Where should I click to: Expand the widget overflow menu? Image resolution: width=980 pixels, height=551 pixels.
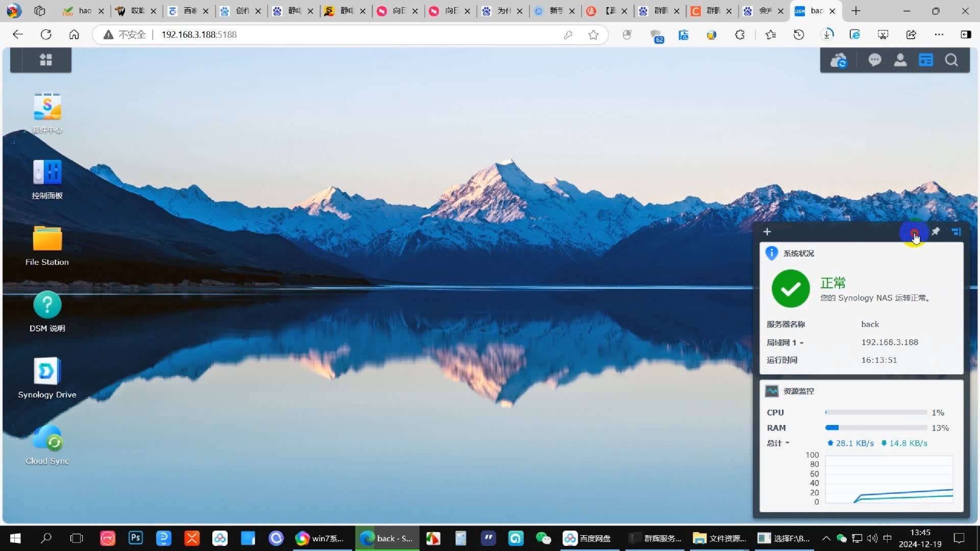click(957, 232)
